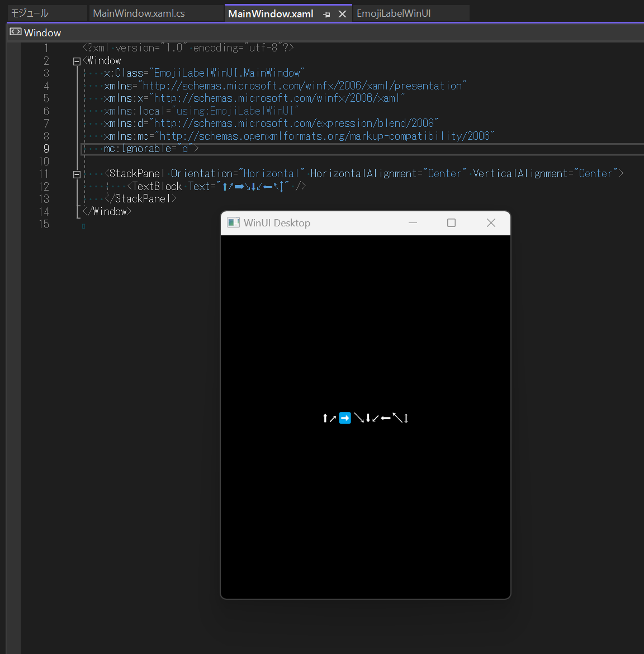Click the blue right-arrow emoji in the running app
The width and height of the screenshot is (644, 654).
click(344, 418)
